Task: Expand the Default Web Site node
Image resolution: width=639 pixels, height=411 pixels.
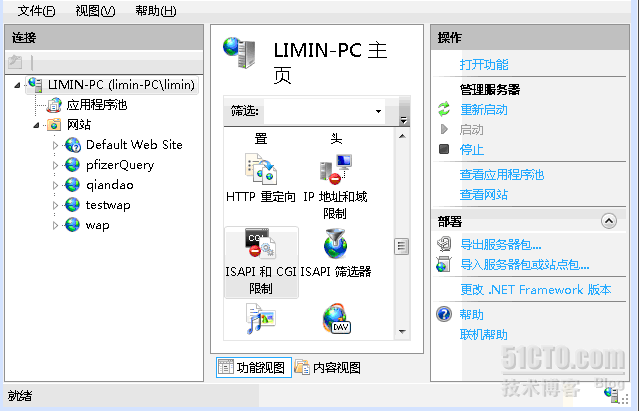Action: point(55,145)
